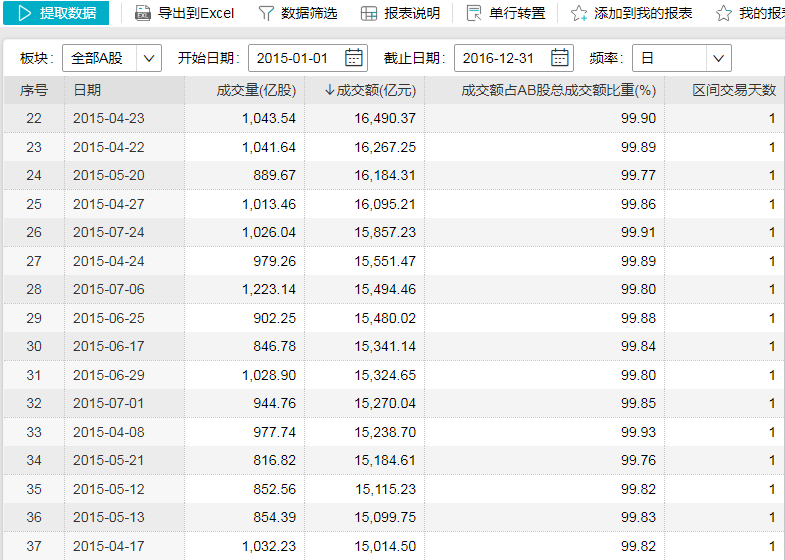Click the 比重 value 99.93
Screen dimensions: 785x560
tap(638, 432)
